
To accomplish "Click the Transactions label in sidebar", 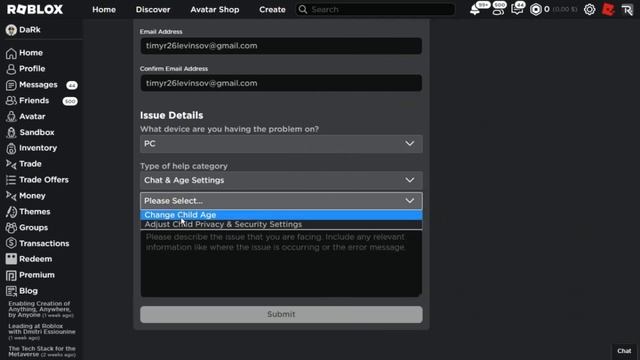I will [44, 244].
